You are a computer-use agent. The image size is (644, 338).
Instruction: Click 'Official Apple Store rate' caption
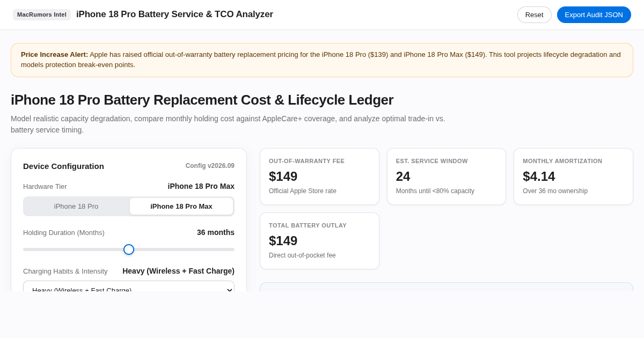303,191
